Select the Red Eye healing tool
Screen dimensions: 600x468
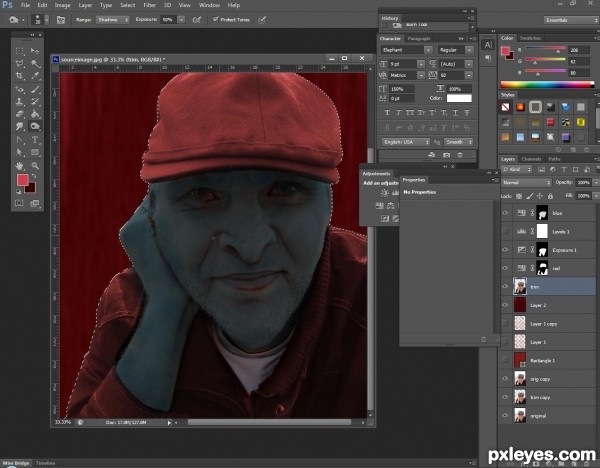point(19,90)
